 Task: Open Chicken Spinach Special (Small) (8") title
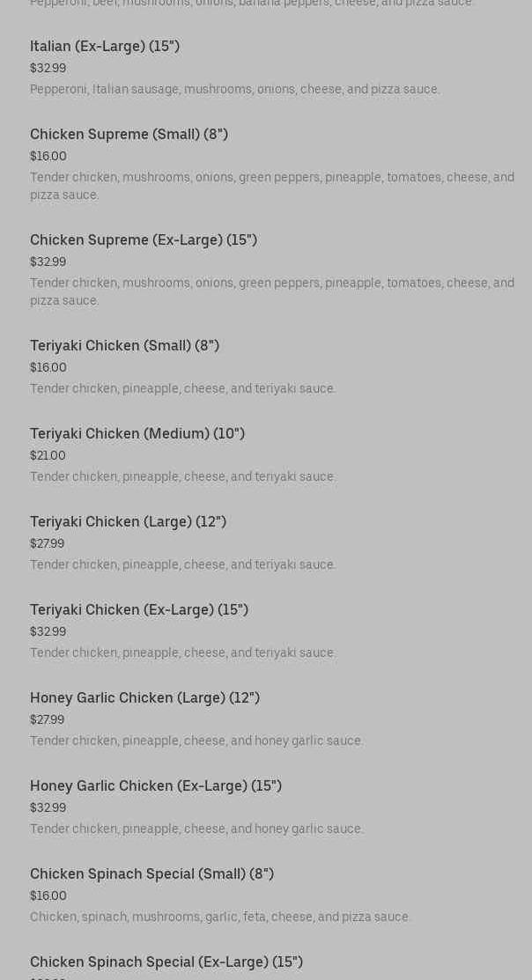(151, 874)
